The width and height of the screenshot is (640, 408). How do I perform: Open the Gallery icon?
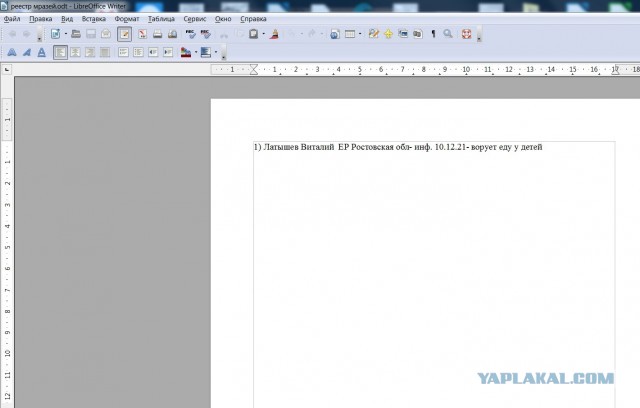pos(403,34)
